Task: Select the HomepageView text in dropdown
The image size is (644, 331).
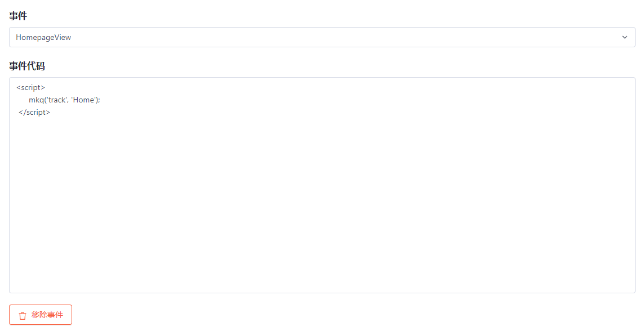Action: [43, 37]
